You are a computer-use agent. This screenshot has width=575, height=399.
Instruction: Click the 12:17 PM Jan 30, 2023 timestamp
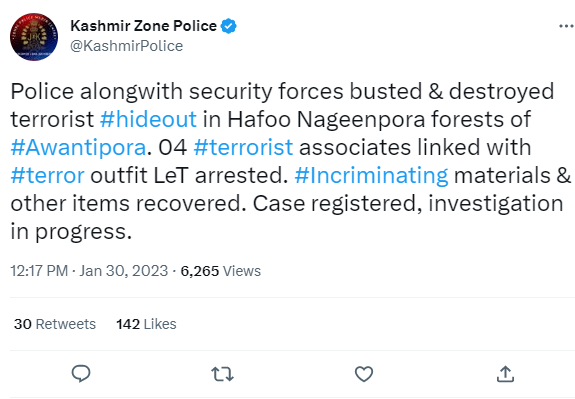(x=89, y=271)
